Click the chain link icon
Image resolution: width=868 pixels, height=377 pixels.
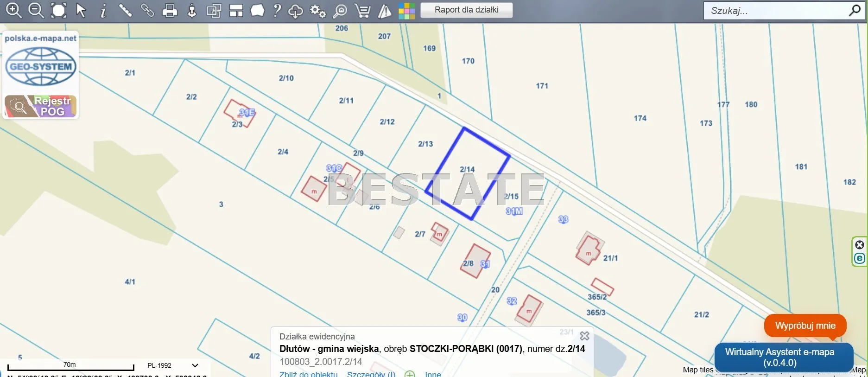tap(147, 10)
